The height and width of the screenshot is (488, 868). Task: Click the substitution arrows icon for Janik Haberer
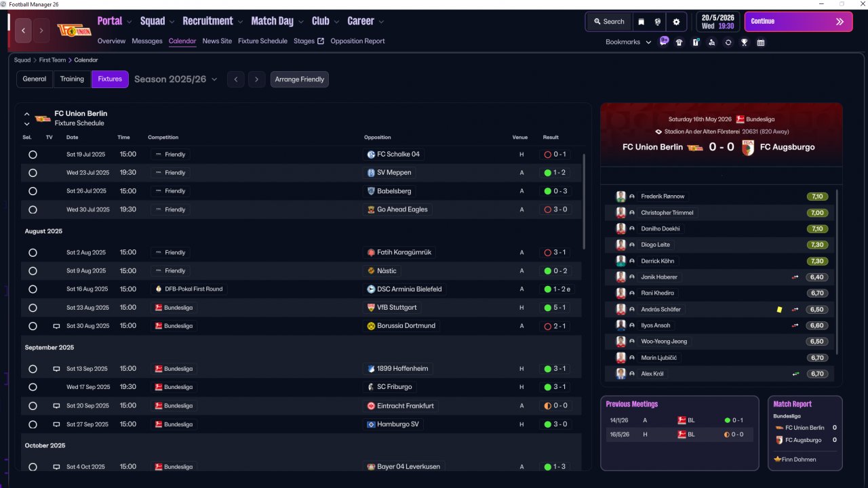[x=795, y=277]
